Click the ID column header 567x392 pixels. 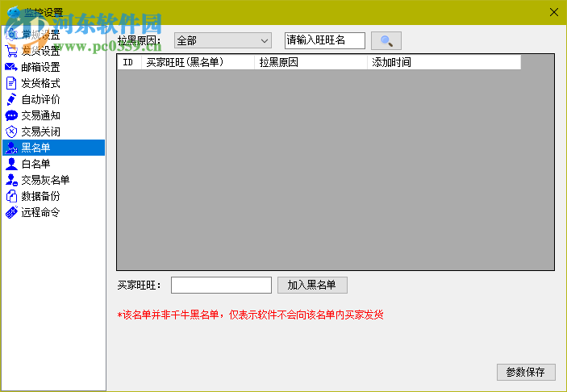point(129,62)
